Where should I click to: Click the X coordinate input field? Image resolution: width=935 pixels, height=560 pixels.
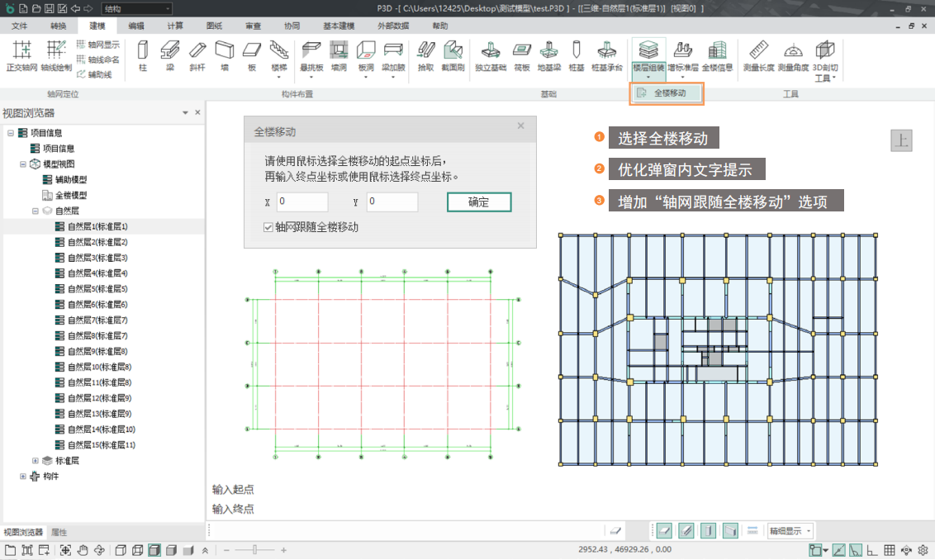point(301,202)
